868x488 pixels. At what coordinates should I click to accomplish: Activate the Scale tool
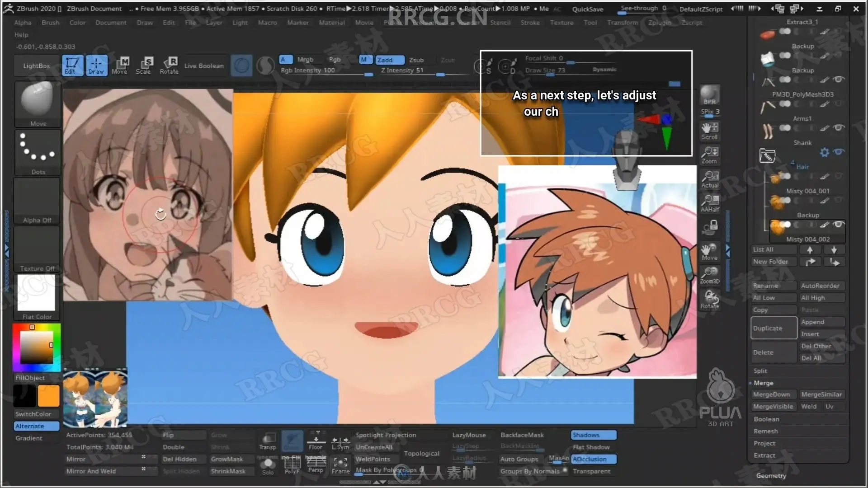(144, 65)
